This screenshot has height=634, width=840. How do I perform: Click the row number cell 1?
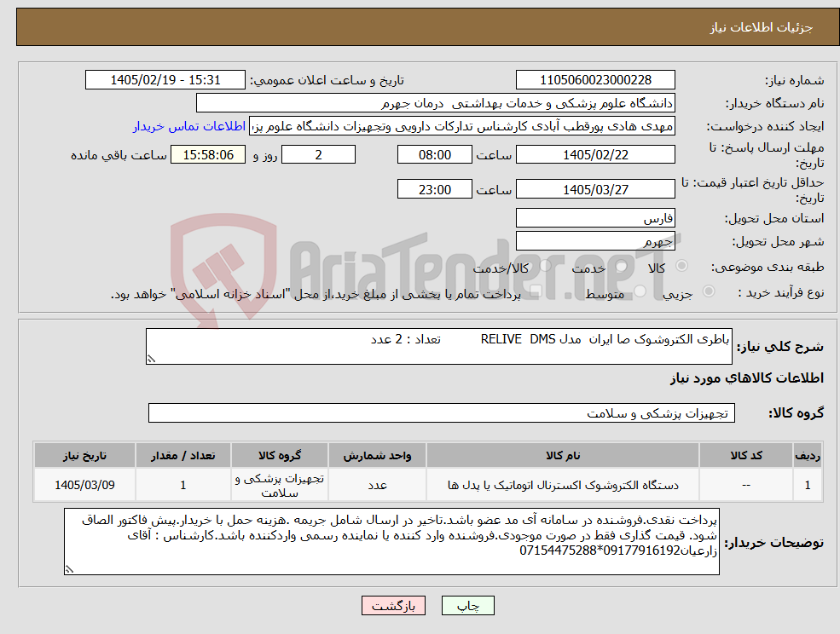coord(808,485)
